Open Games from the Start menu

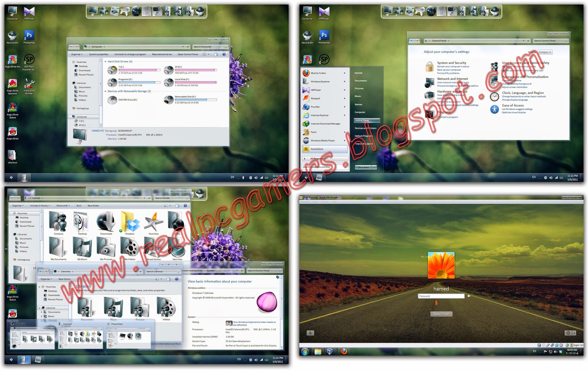click(x=359, y=104)
